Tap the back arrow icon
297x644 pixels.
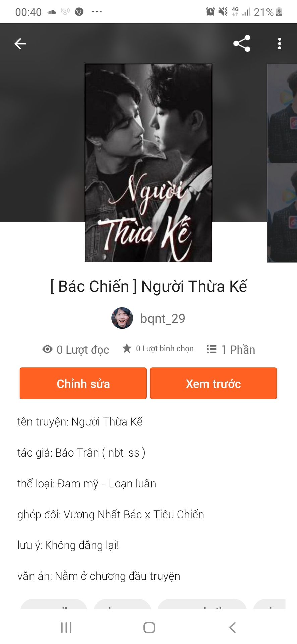tap(20, 44)
